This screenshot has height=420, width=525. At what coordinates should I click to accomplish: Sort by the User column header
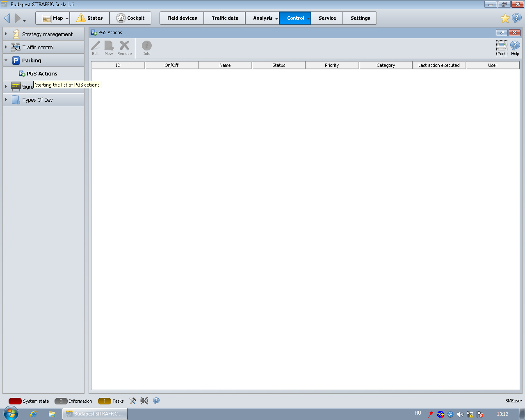tap(493, 65)
